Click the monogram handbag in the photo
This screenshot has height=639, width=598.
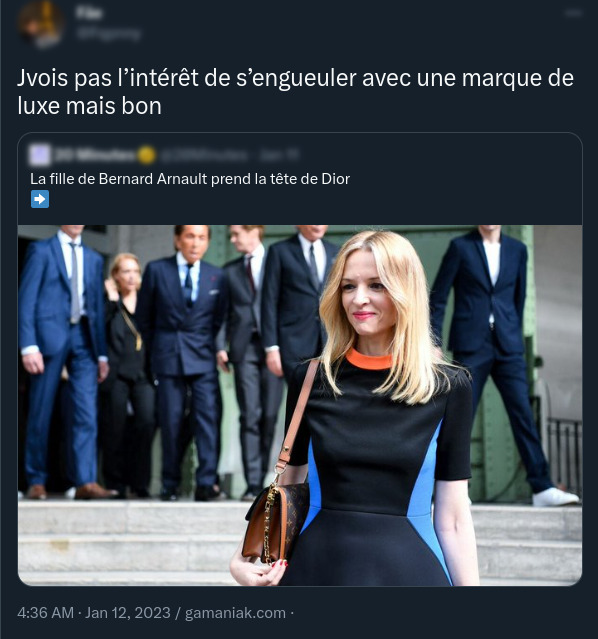click(276, 522)
